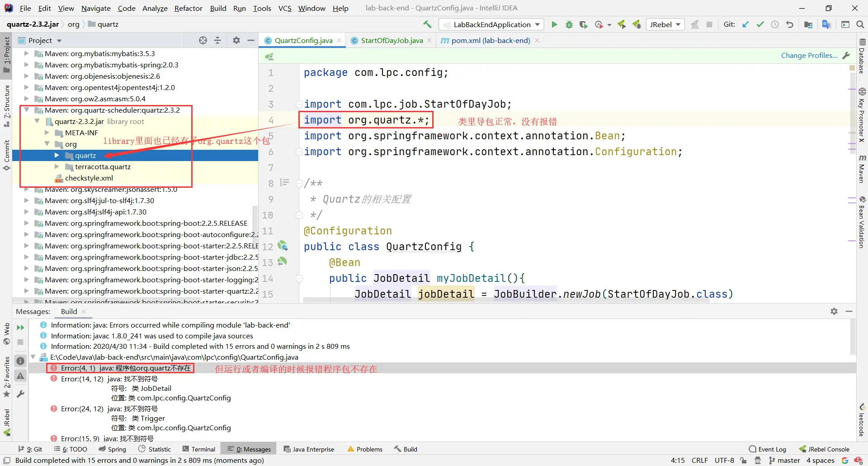Toggle the warnings filter in Build messages
868x466 pixels.
tap(20, 376)
